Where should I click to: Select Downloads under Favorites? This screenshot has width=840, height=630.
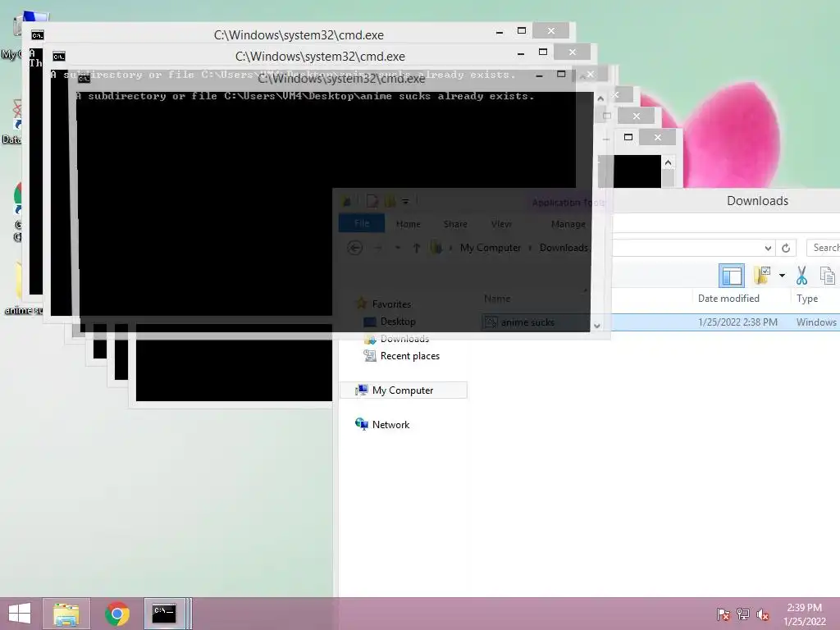pos(404,339)
